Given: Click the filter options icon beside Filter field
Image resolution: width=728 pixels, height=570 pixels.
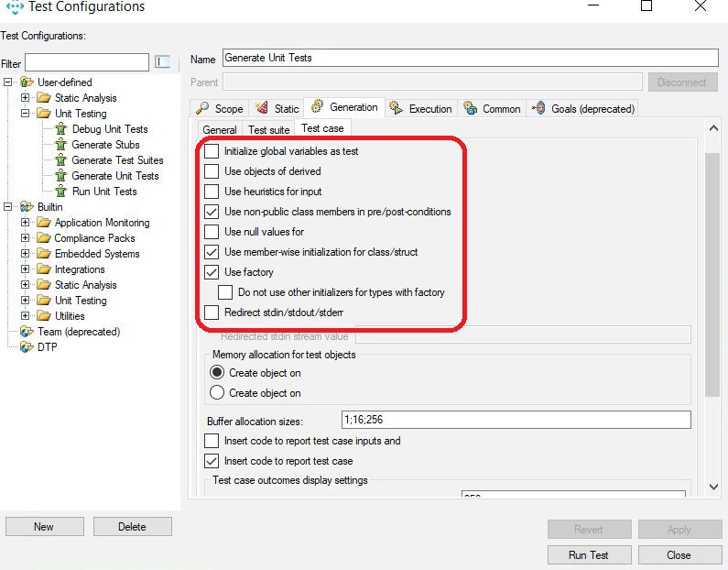Looking at the screenshot, I should [162, 61].
